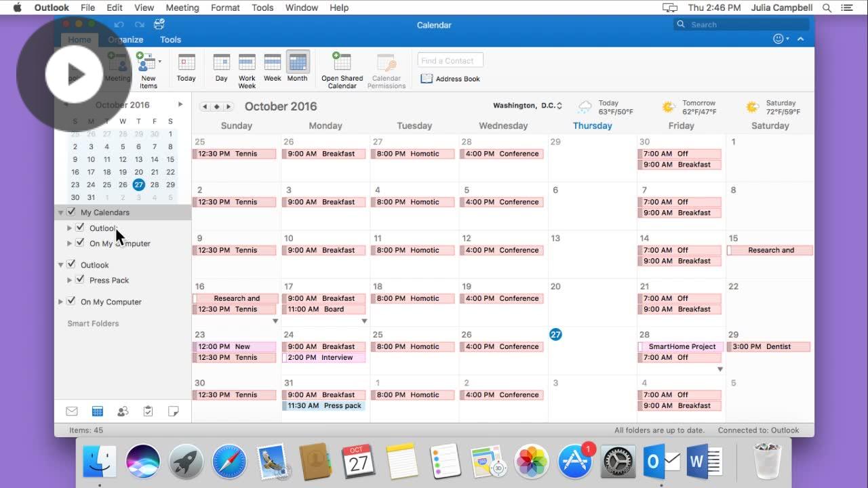Open Contacts in the Dock
868x488 pixels.
315,462
